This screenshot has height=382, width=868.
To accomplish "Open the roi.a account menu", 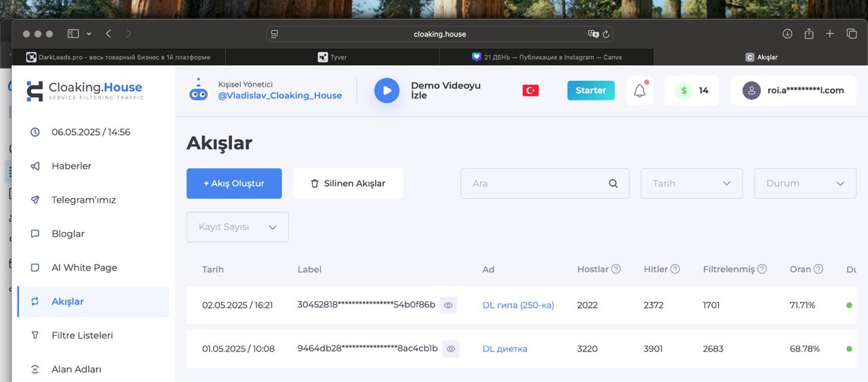I will tap(793, 90).
